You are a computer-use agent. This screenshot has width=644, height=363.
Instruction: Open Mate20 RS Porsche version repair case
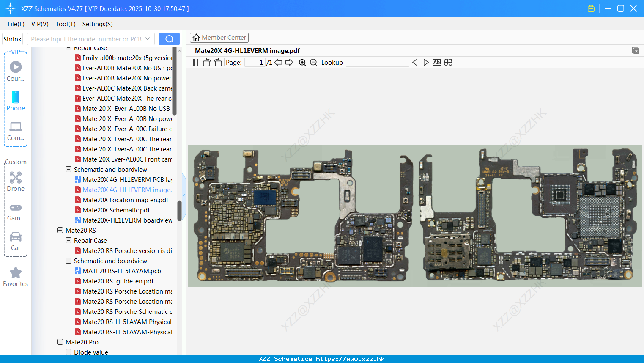click(x=123, y=250)
